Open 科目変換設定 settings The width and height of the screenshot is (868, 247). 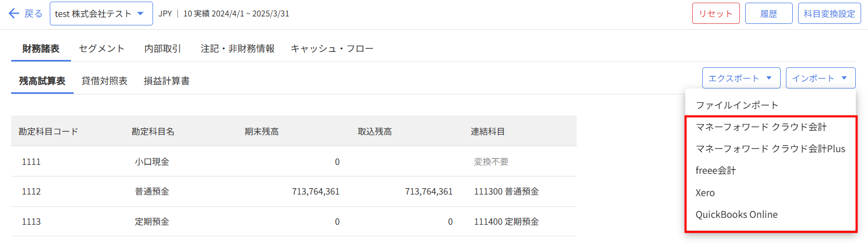coord(829,14)
